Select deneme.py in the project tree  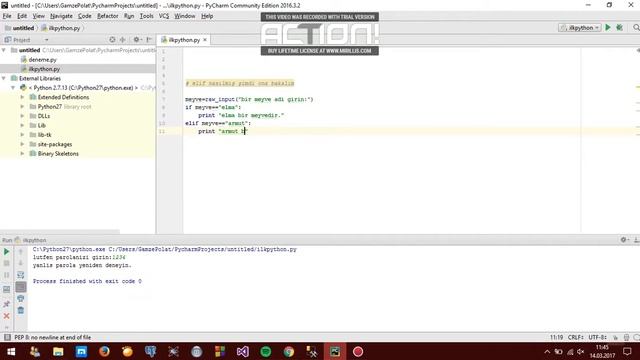click(x=42, y=60)
